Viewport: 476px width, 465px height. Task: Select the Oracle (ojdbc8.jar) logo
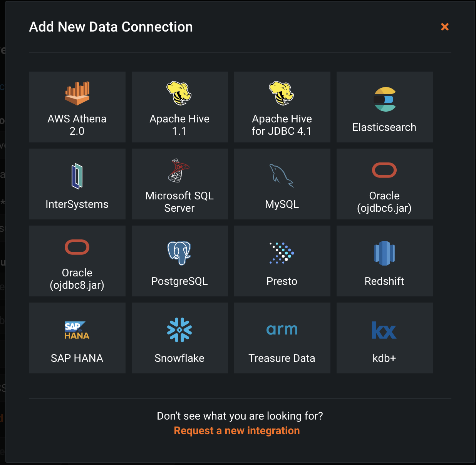click(77, 247)
